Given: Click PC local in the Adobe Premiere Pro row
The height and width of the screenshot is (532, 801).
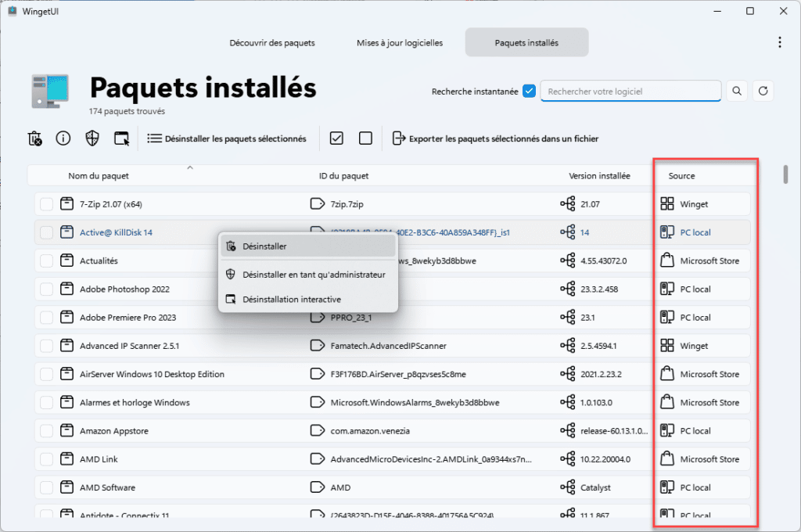Looking at the screenshot, I should (x=695, y=318).
